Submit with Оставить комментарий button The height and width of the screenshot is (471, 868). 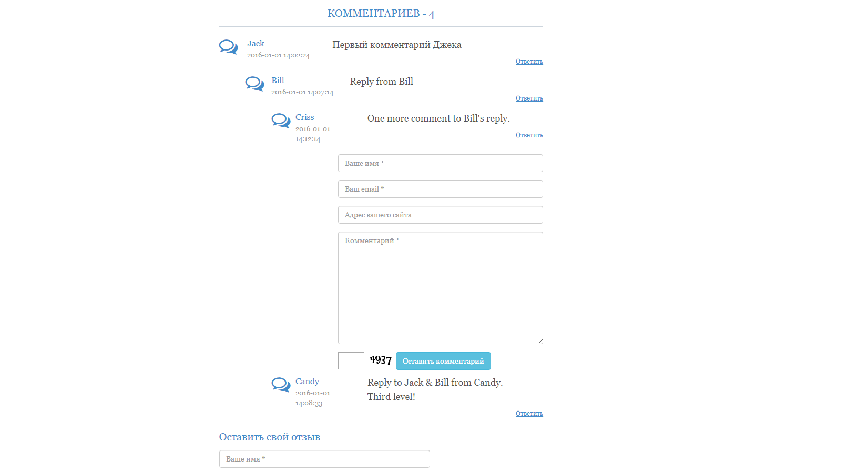[443, 361]
